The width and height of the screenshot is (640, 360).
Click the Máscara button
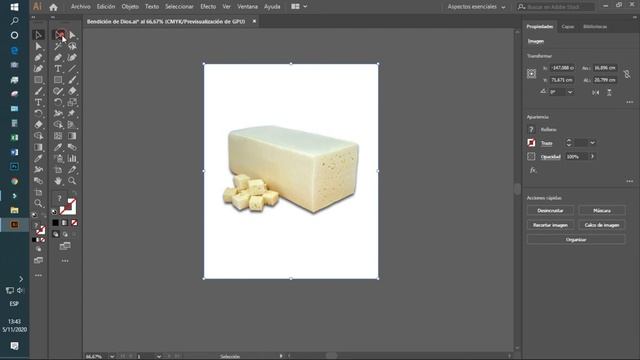[x=602, y=211]
